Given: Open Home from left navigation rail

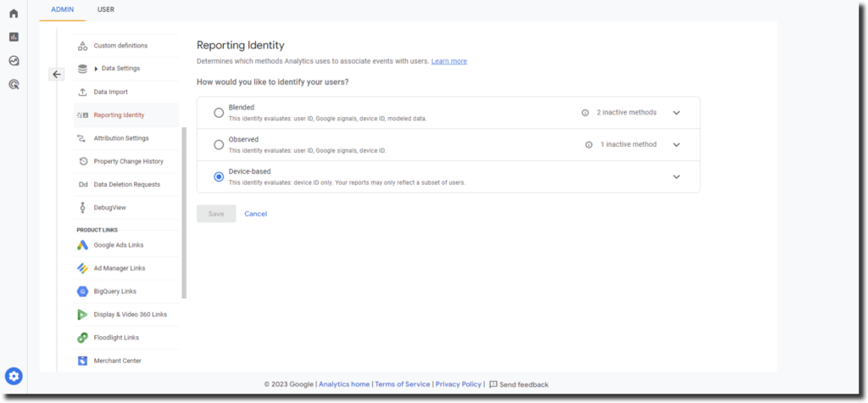Looking at the screenshot, I should point(14,13).
